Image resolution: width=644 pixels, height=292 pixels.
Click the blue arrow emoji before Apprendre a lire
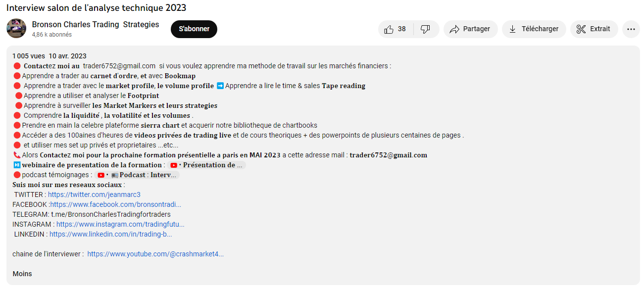(220, 86)
